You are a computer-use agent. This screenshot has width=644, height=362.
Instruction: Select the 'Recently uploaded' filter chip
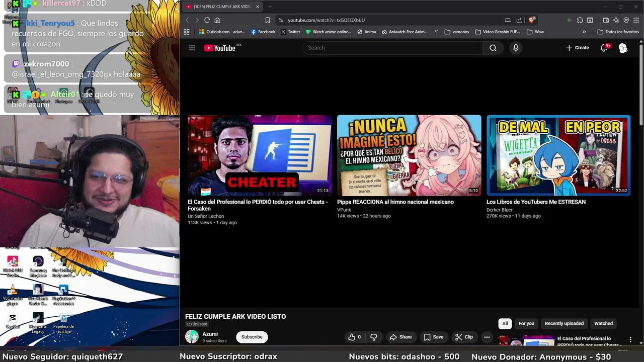click(564, 324)
